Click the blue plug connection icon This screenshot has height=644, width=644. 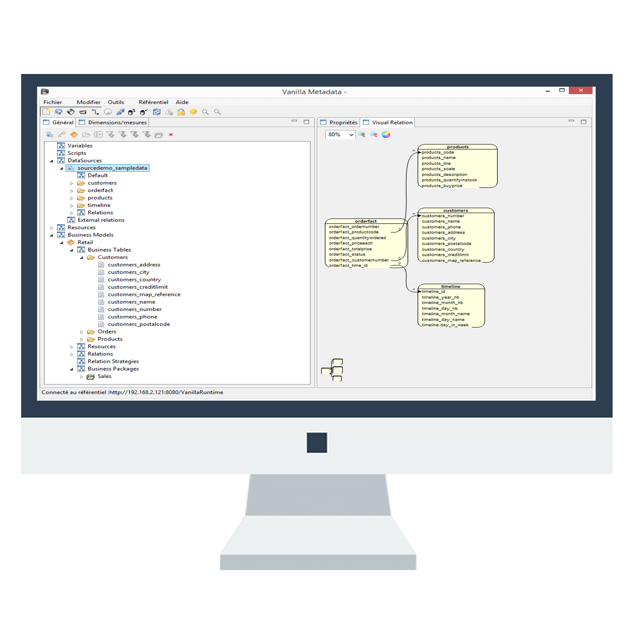pyautogui.click(x=120, y=112)
